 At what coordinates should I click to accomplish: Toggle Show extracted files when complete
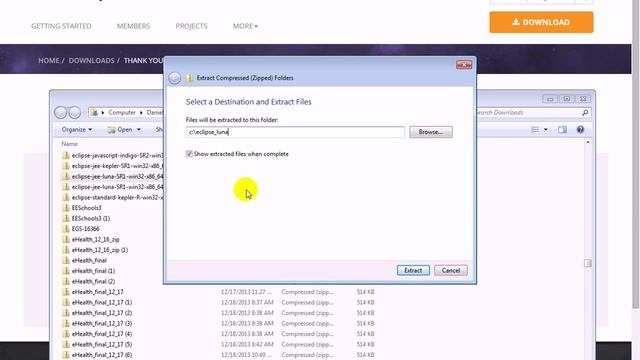(x=189, y=154)
